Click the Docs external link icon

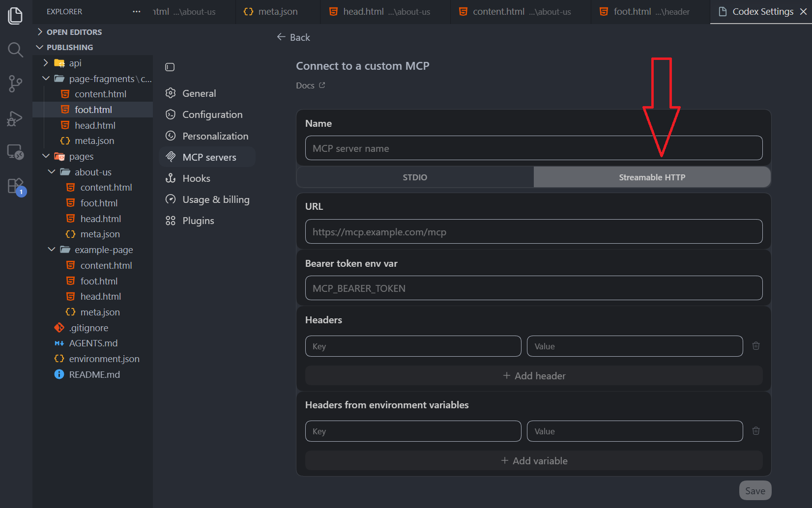[322, 85]
